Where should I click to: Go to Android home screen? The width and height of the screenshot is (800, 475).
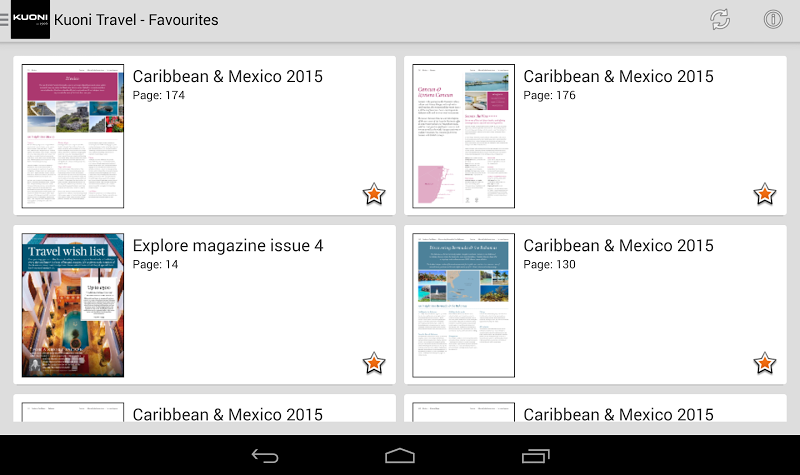click(x=400, y=456)
